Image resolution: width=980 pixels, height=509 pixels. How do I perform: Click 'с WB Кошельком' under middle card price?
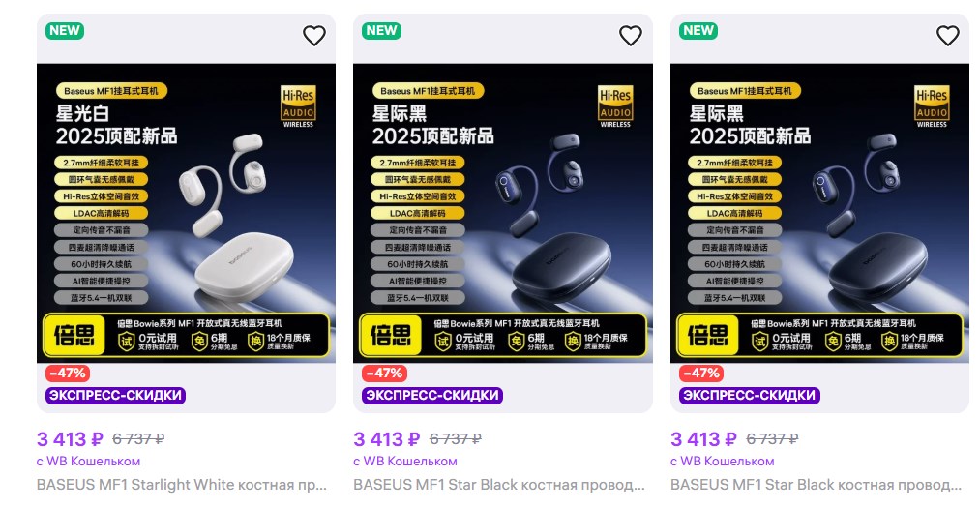(x=405, y=462)
